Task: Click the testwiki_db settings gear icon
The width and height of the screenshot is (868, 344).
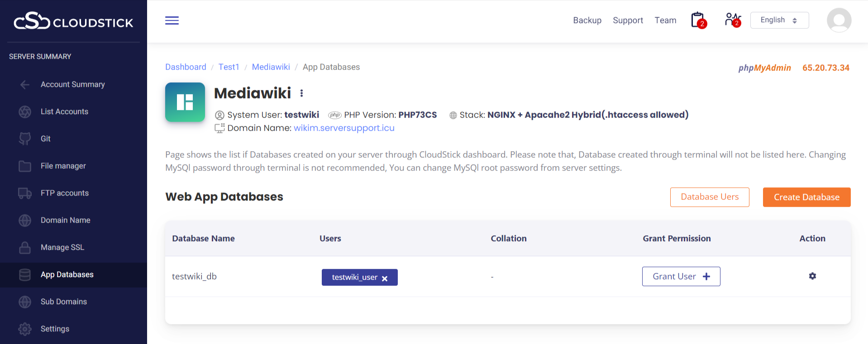Action: pyautogui.click(x=812, y=276)
